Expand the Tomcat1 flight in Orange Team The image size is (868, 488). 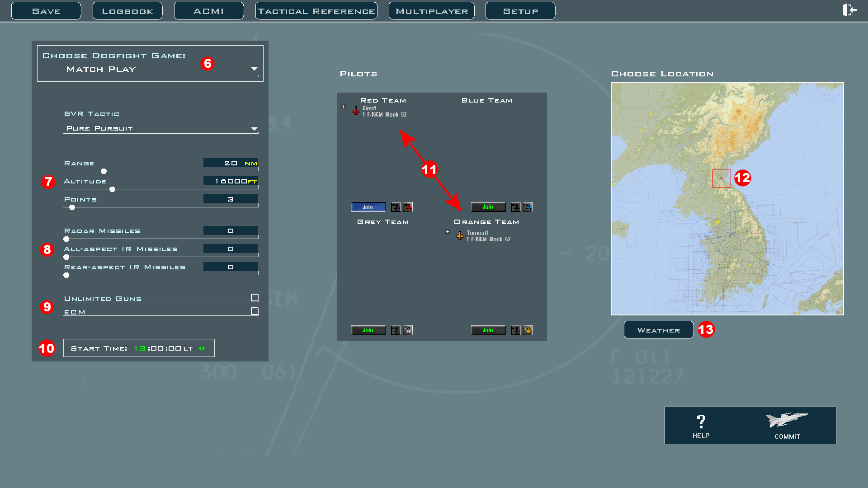coord(448,232)
